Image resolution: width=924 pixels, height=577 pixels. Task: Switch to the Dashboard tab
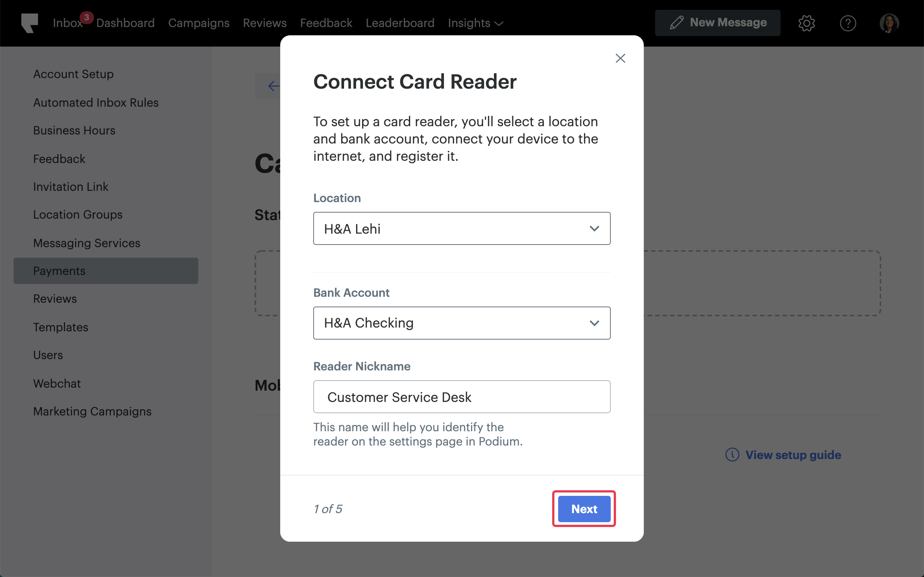click(125, 23)
